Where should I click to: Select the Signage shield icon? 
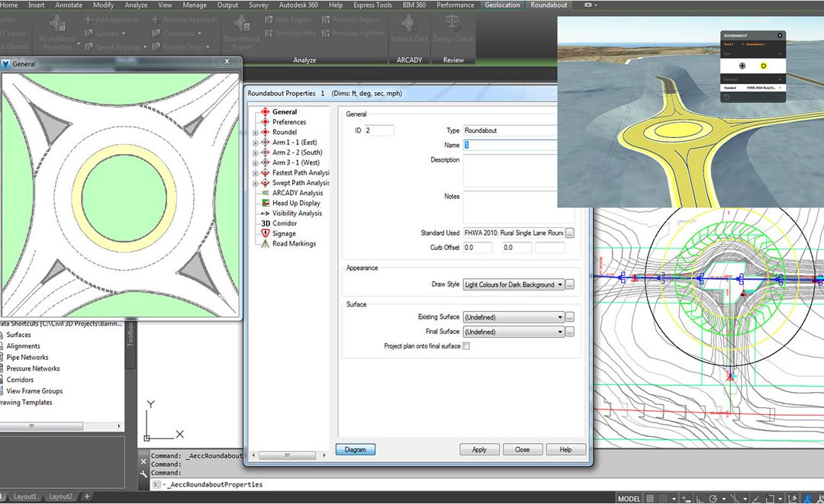pyautogui.click(x=266, y=233)
